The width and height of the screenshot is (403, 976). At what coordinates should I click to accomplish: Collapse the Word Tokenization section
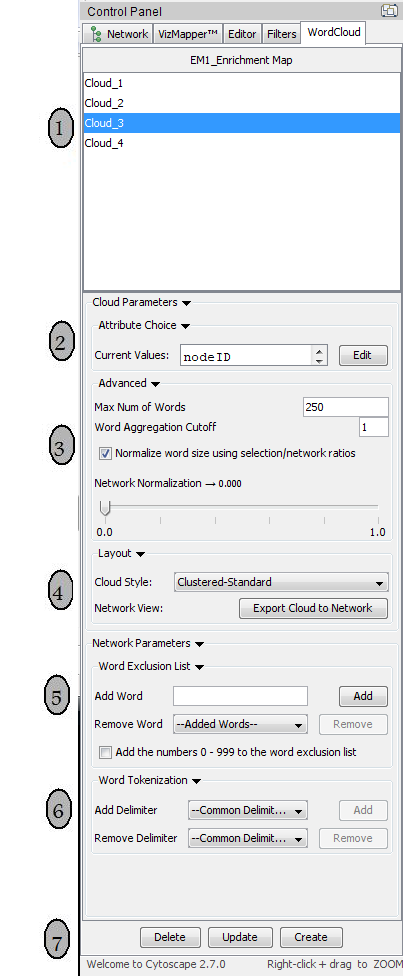[x=196, y=781]
